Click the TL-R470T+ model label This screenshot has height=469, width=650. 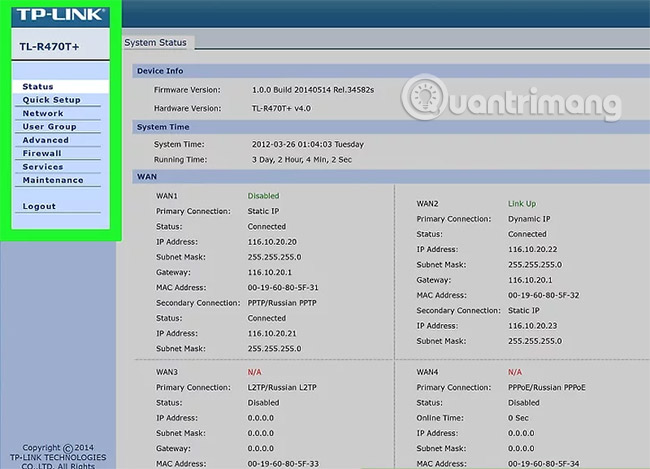(49, 47)
